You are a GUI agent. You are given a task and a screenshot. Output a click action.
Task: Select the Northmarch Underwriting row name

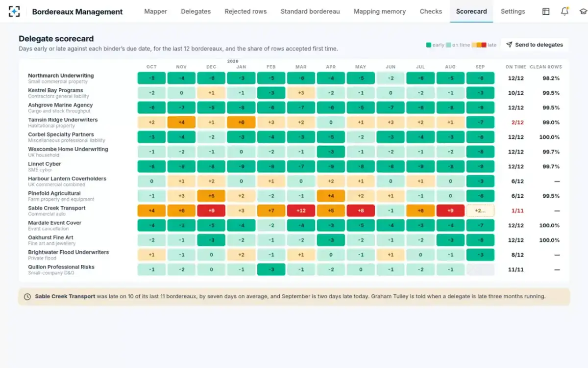pos(61,76)
